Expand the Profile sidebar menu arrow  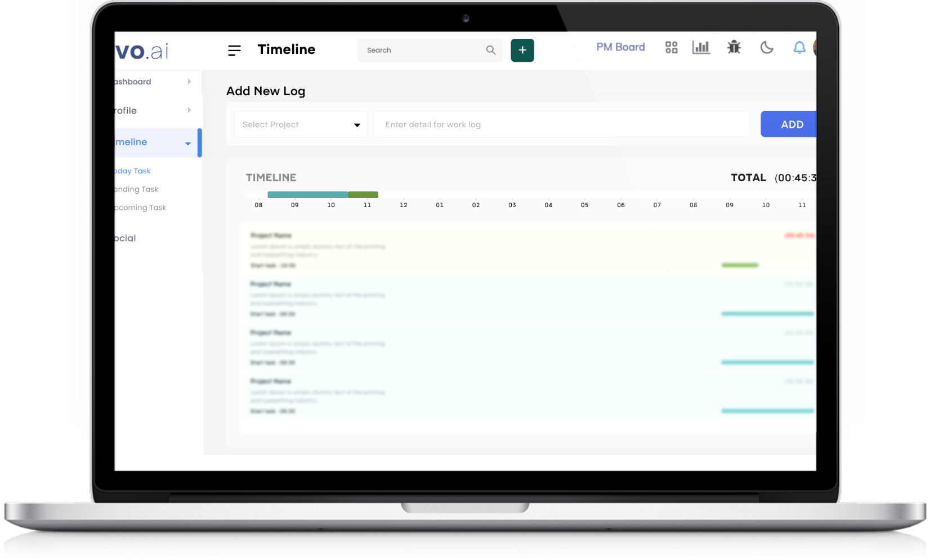pyautogui.click(x=189, y=110)
